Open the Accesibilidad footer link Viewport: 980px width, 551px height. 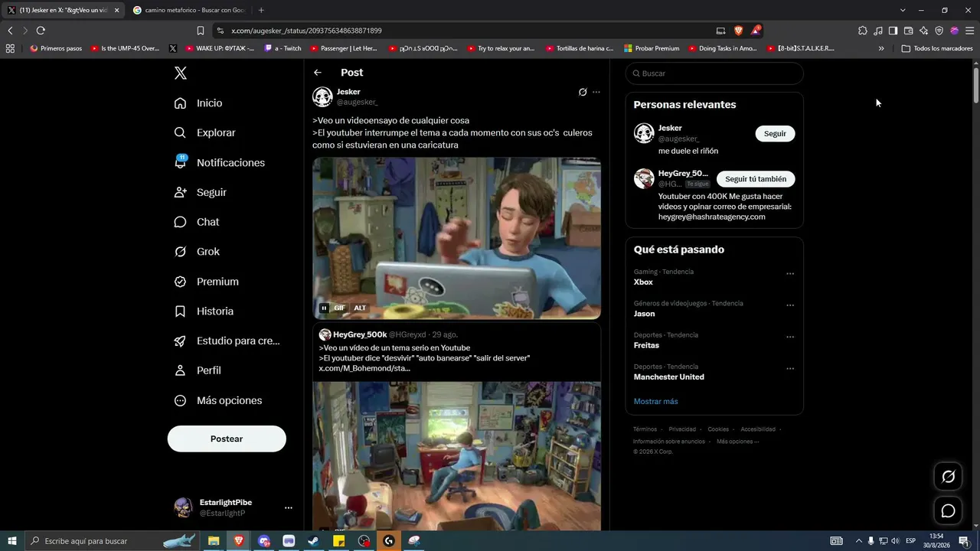click(x=758, y=429)
